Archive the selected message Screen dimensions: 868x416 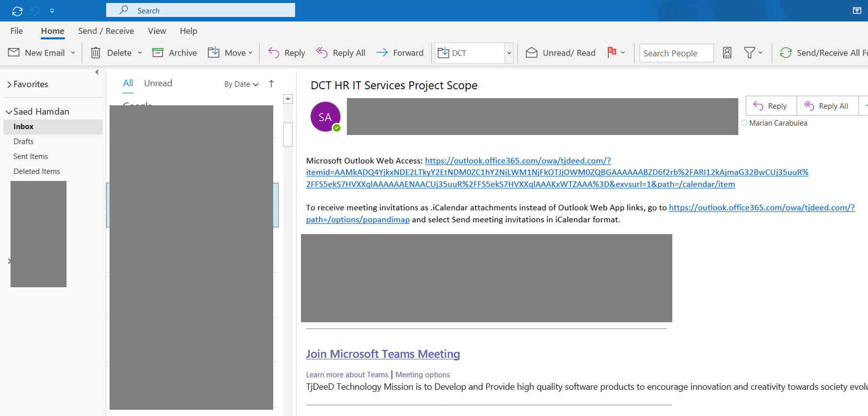click(x=174, y=53)
